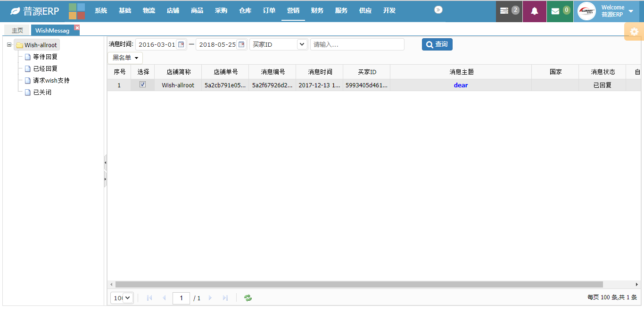This screenshot has width=644, height=313.
Task: Expand more menu items double-arrow
Action: click(438, 10)
